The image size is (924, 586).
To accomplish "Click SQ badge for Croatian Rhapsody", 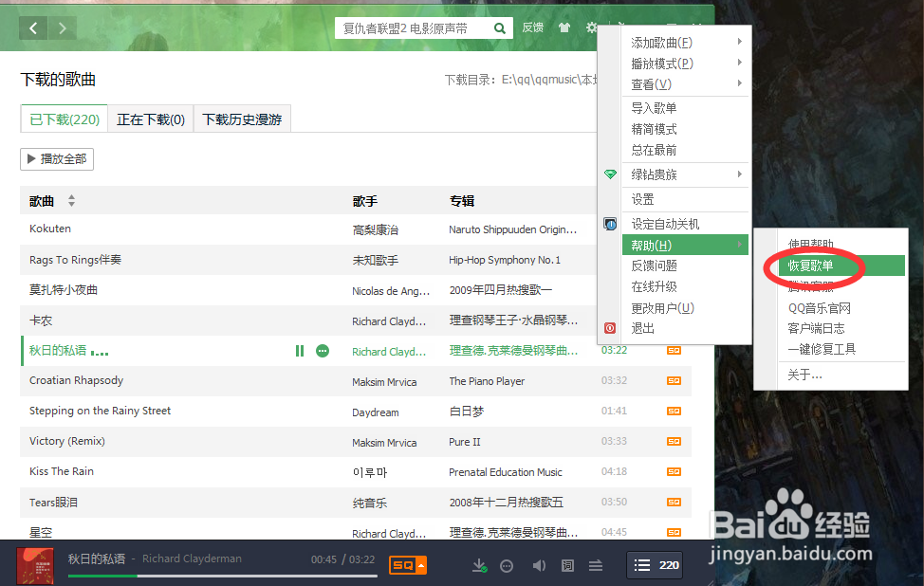I will tap(674, 380).
